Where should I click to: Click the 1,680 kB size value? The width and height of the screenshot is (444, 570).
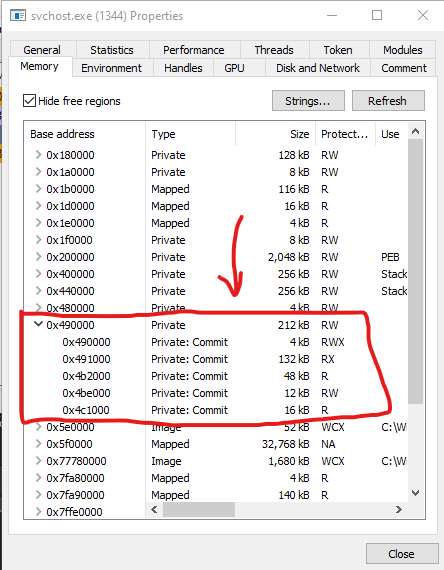(289, 461)
